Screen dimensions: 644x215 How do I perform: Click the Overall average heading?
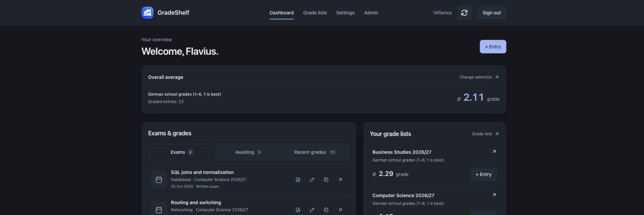point(166,77)
